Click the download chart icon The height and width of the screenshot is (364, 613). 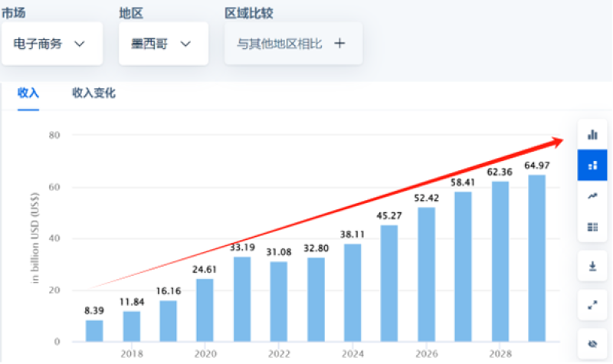point(592,266)
